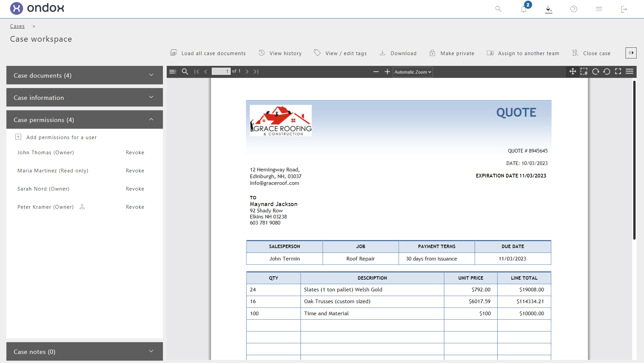The width and height of the screenshot is (644, 363).
Task: Zoom in with the plus icon
Action: click(387, 72)
